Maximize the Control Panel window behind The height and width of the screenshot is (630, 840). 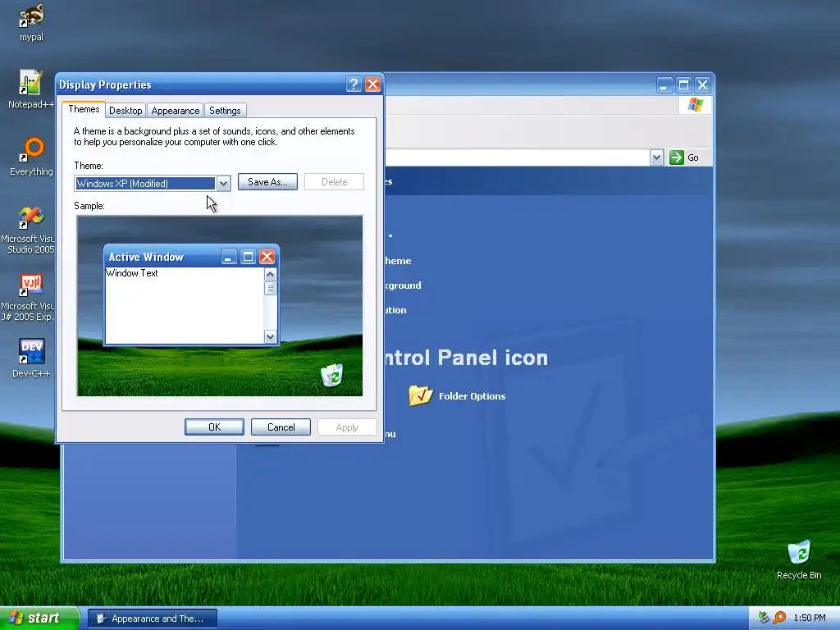pyautogui.click(x=683, y=84)
